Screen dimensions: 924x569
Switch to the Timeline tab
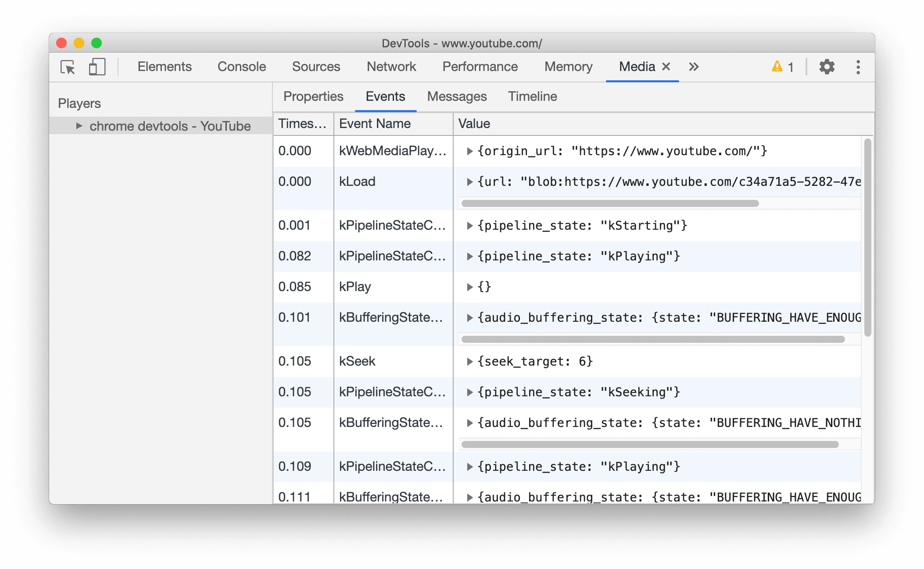click(x=531, y=96)
